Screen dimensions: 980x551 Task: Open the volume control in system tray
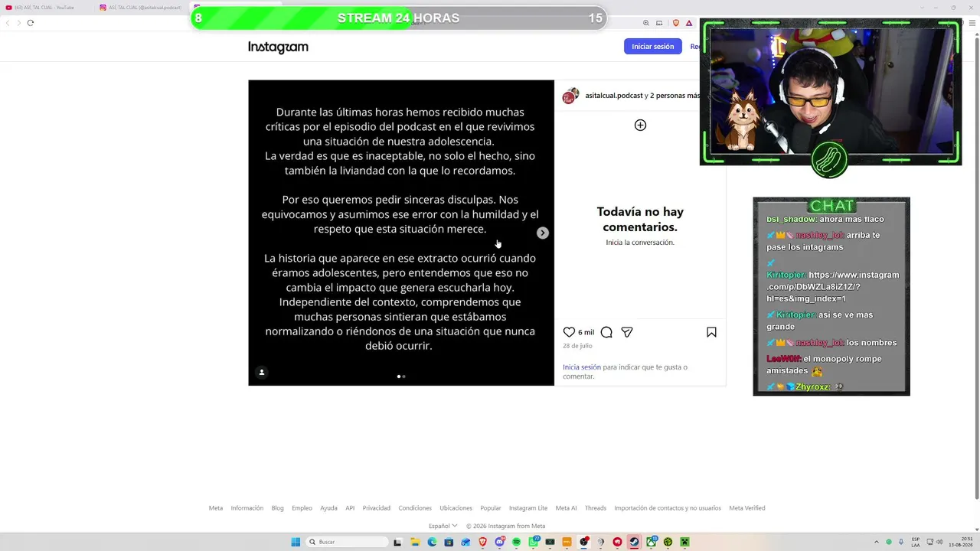coord(941,542)
